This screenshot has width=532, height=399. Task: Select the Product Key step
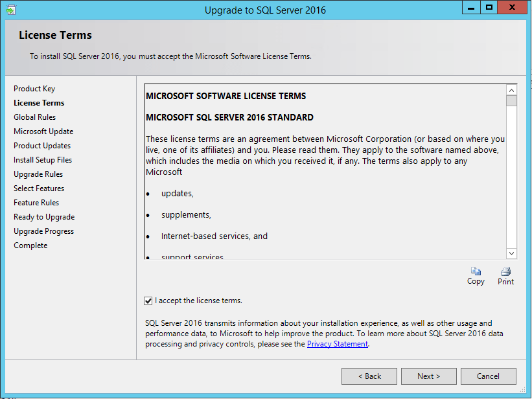[34, 89]
